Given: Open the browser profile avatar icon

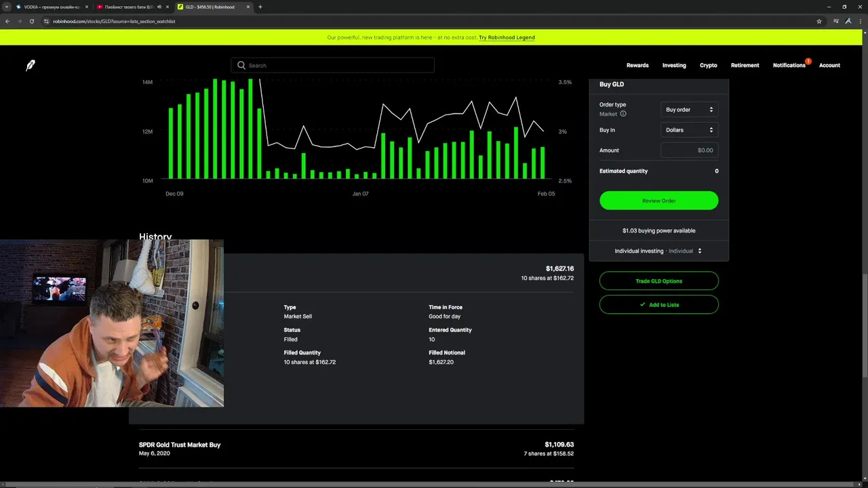Looking at the screenshot, I should (848, 21).
